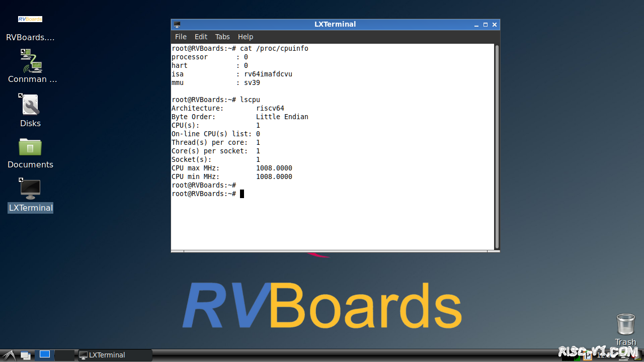Select the Trash icon on desktop
Image resolution: width=644 pixels, height=362 pixels.
click(625, 324)
